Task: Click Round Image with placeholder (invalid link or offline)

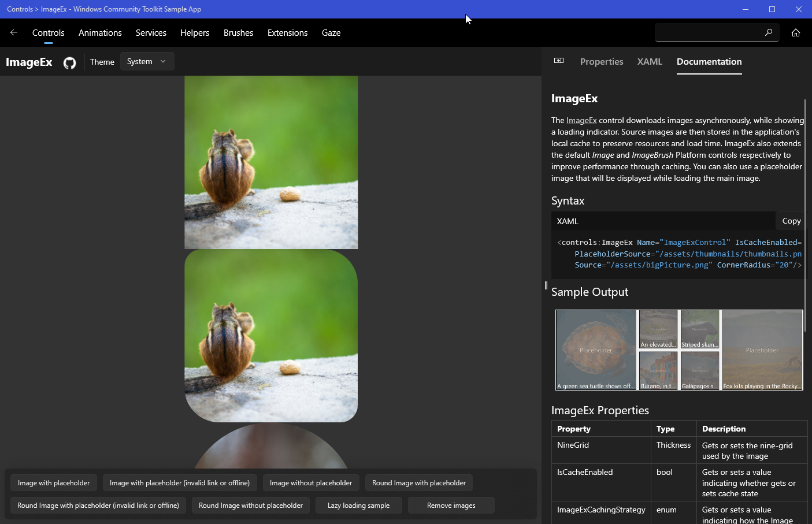Action: (x=98, y=506)
